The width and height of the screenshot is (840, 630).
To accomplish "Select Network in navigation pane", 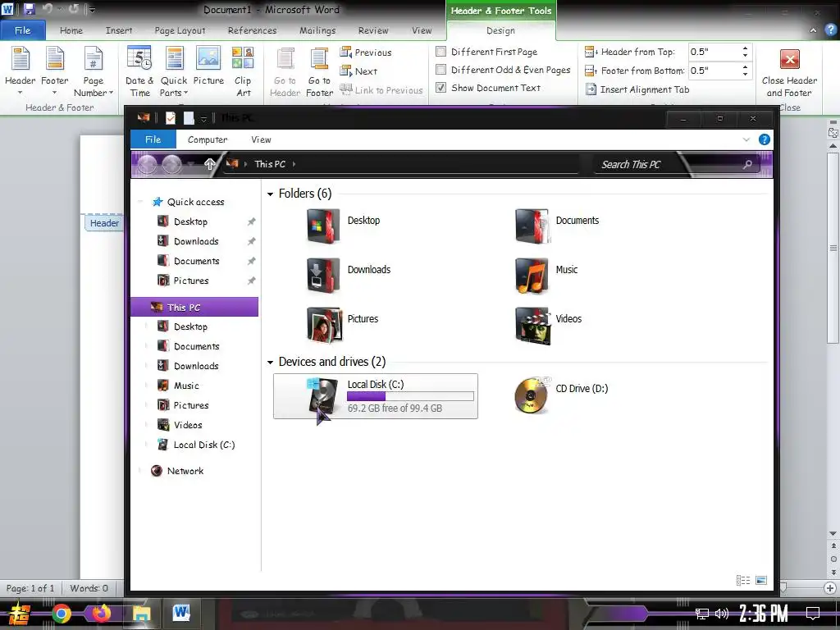I will pyautogui.click(x=185, y=471).
